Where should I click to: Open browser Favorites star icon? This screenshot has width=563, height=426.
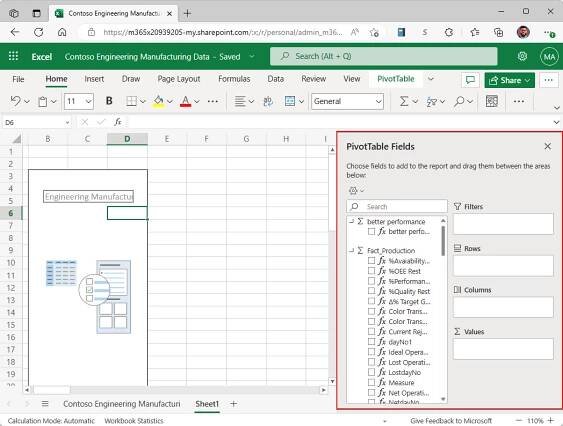point(474,32)
